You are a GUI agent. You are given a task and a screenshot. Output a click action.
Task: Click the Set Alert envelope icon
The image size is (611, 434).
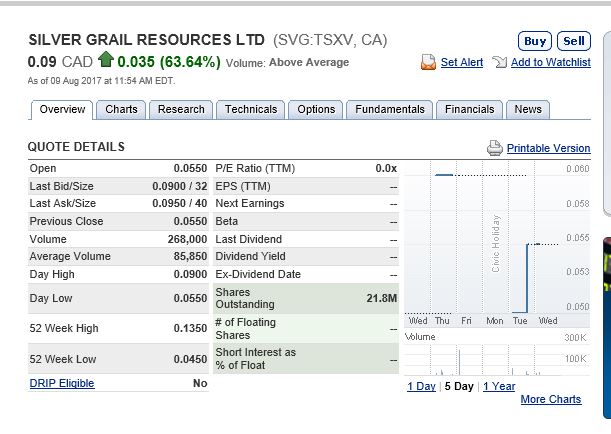pos(428,62)
